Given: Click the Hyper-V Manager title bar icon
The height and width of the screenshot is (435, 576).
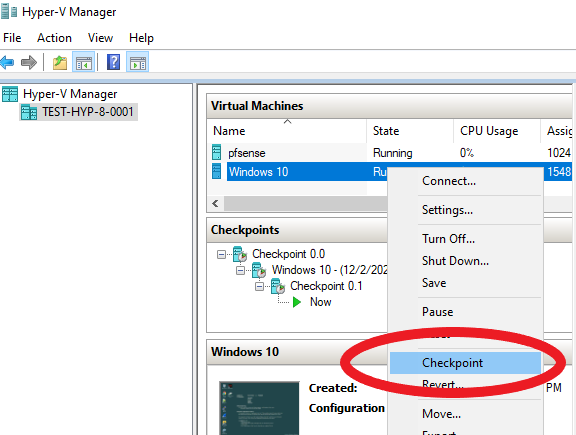Looking at the screenshot, I should (9, 11).
